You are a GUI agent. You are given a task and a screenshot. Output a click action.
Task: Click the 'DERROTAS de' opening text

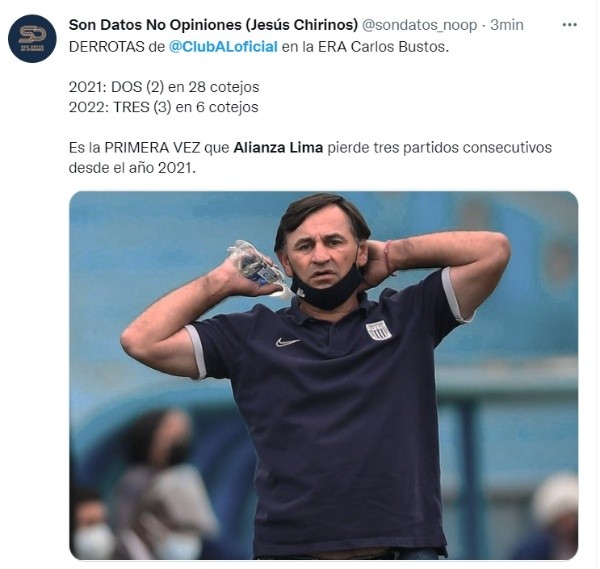click(117, 47)
